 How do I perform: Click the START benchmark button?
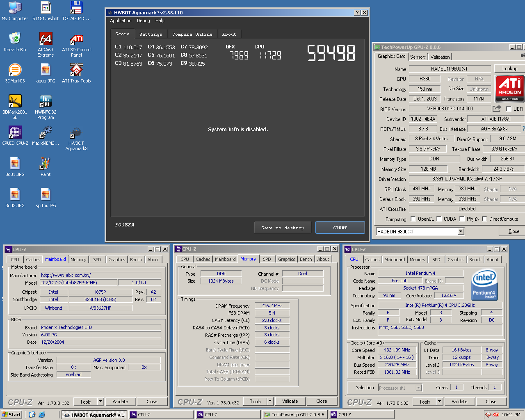(340, 228)
